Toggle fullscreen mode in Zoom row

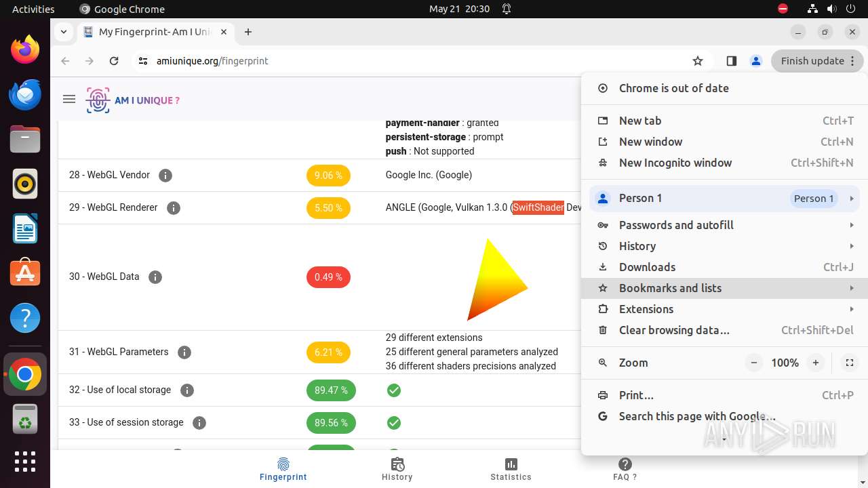pyautogui.click(x=849, y=363)
